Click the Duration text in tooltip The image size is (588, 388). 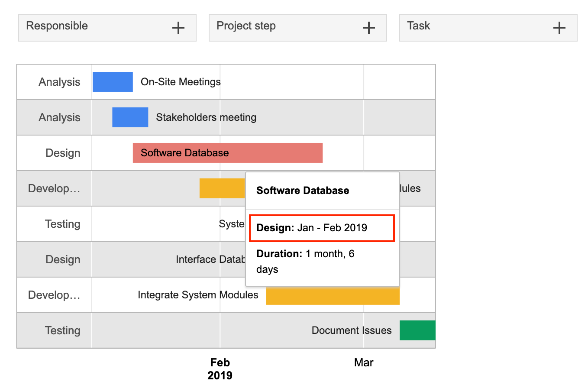point(305,261)
